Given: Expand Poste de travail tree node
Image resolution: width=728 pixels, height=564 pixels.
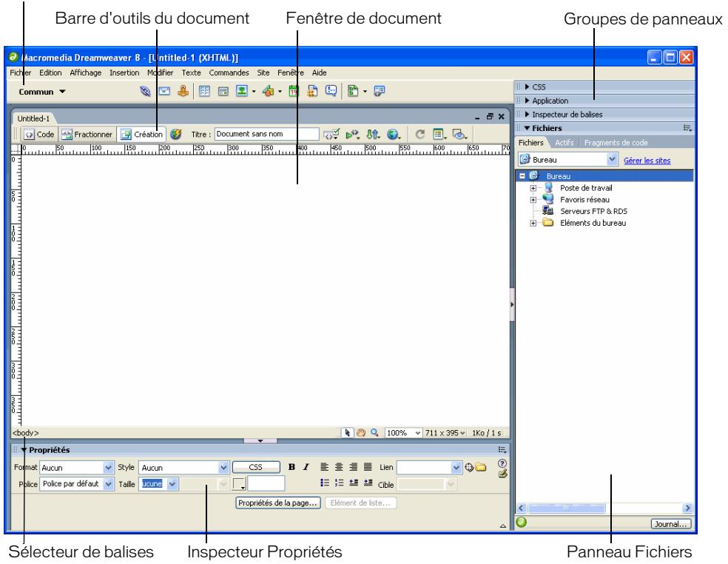Looking at the screenshot, I should 533,188.
